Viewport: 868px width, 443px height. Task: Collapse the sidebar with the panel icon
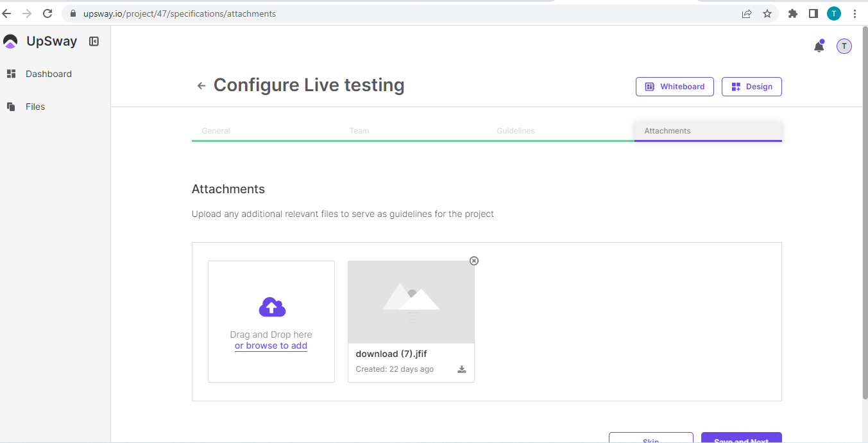tap(94, 42)
